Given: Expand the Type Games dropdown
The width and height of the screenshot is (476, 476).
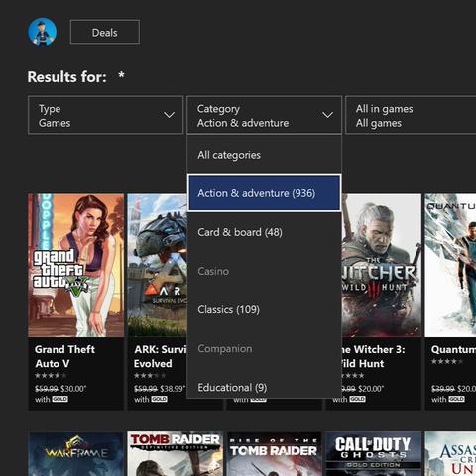Looking at the screenshot, I should click(x=105, y=115).
